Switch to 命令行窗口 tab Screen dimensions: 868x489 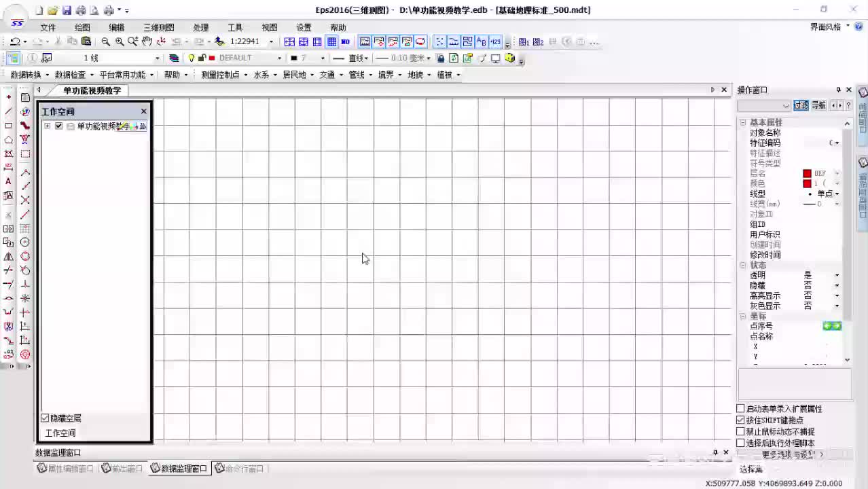[x=239, y=469]
